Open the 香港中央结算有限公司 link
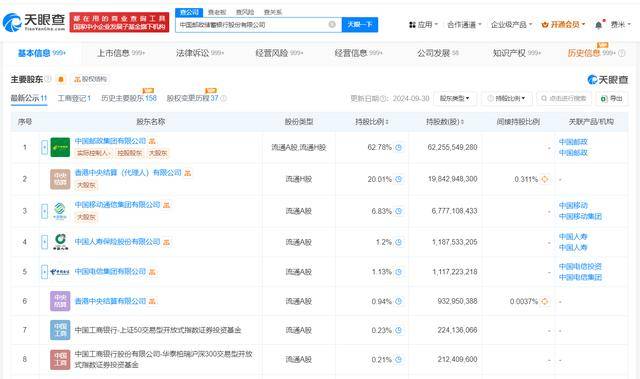The width and height of the screenshot is (640, 379). (110, 301)
